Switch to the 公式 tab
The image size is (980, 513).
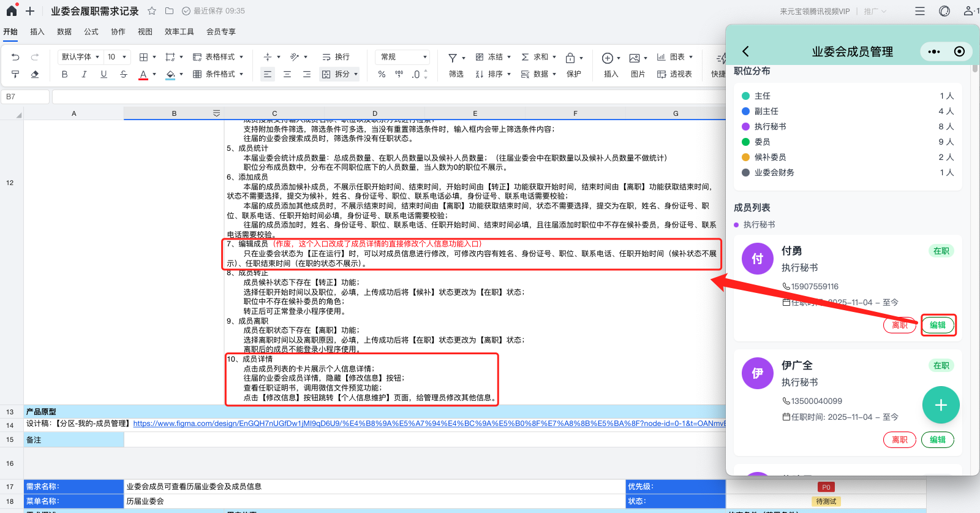91,32
